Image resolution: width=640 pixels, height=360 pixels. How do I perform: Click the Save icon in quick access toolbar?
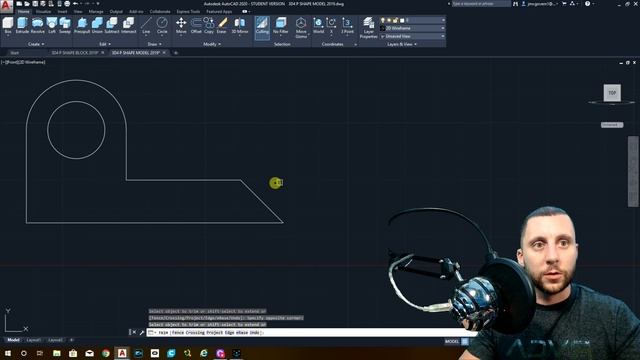click(35, 4)
